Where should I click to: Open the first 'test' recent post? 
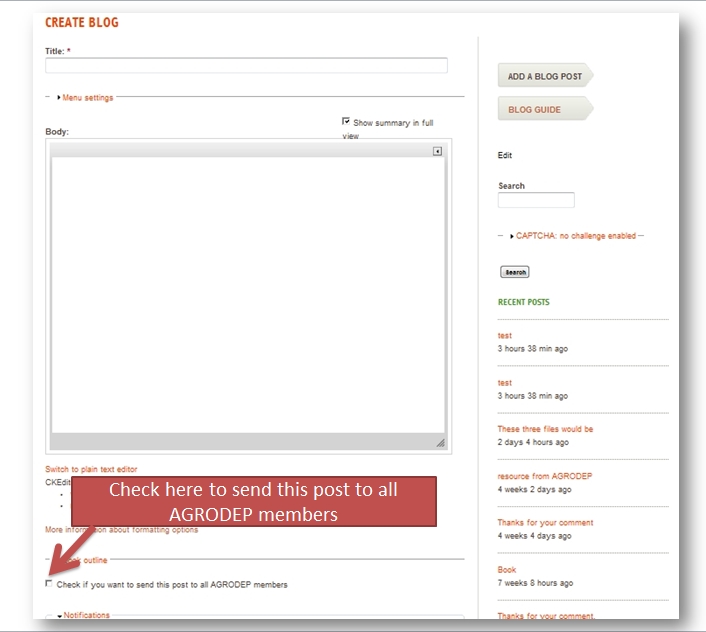click(x=504, y=336)
